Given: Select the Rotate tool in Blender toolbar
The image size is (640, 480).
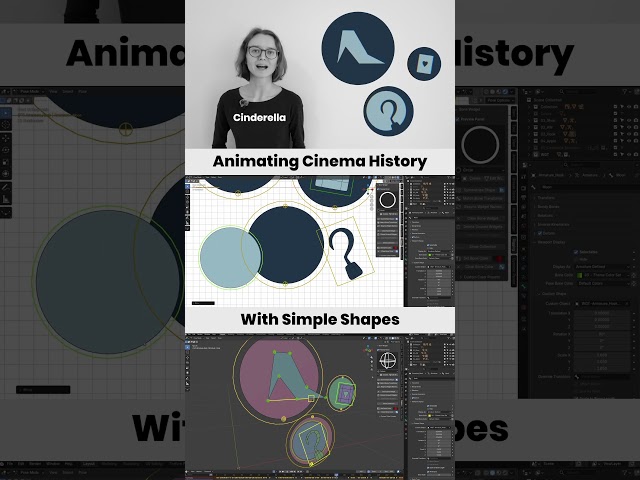Looking at the screenshot, I should pos(6,150).
